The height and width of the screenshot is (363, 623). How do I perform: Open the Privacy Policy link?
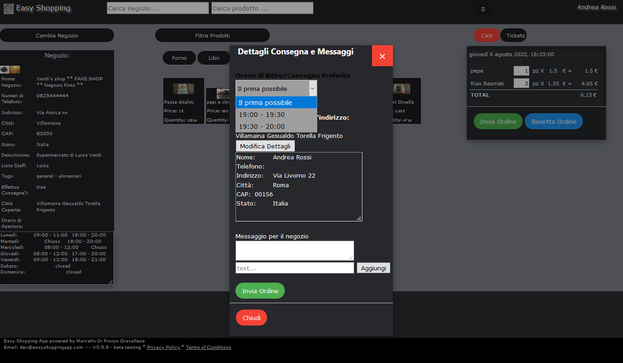pyautogui.click(x=164, y=347)
